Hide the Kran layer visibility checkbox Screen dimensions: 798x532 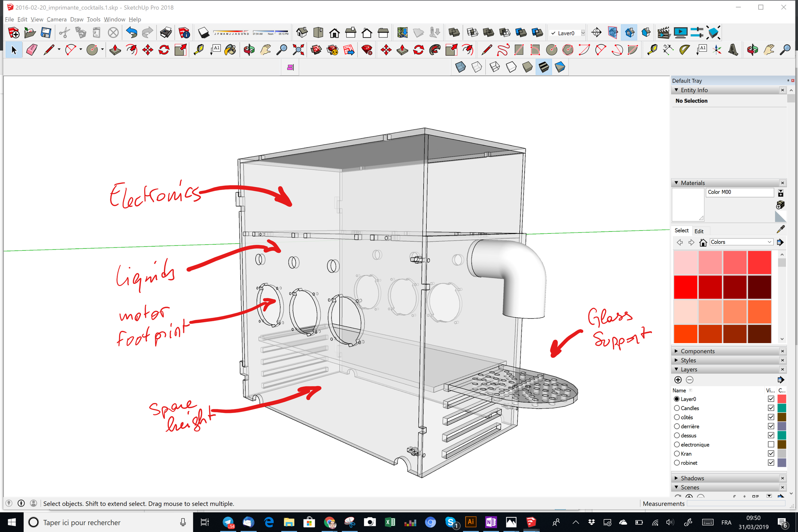coord(770,453)
